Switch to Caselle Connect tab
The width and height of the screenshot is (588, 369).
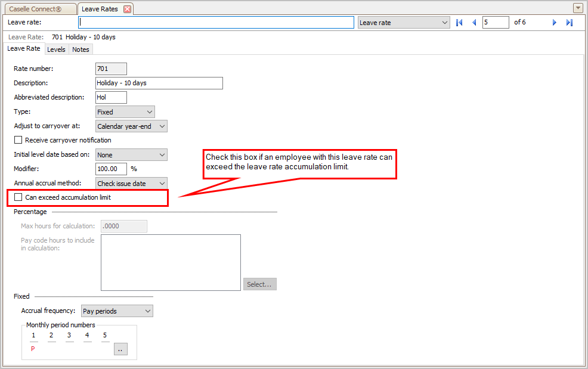pyautogui.click(x=39, y=9)
